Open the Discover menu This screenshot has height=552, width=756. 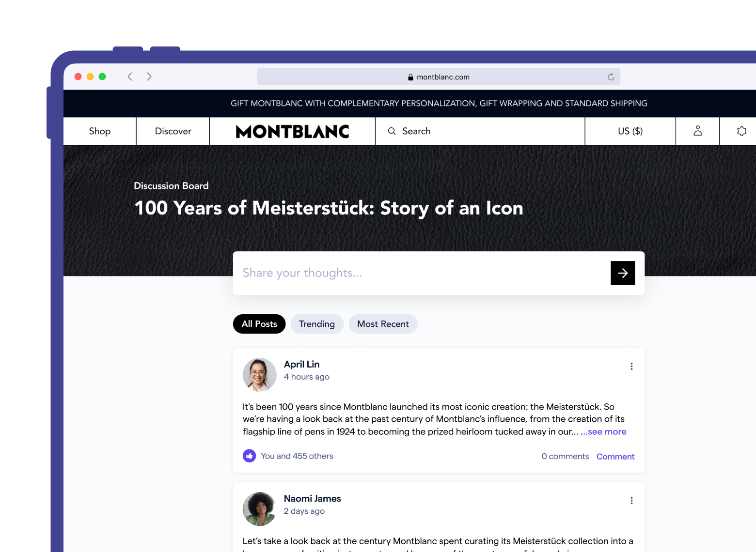pos(173,131)
